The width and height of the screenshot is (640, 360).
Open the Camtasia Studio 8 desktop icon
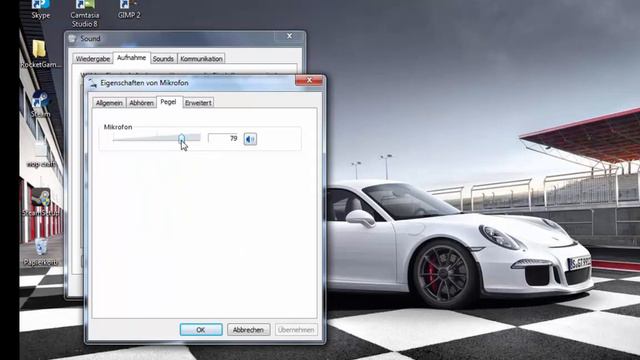pos(84,14)
